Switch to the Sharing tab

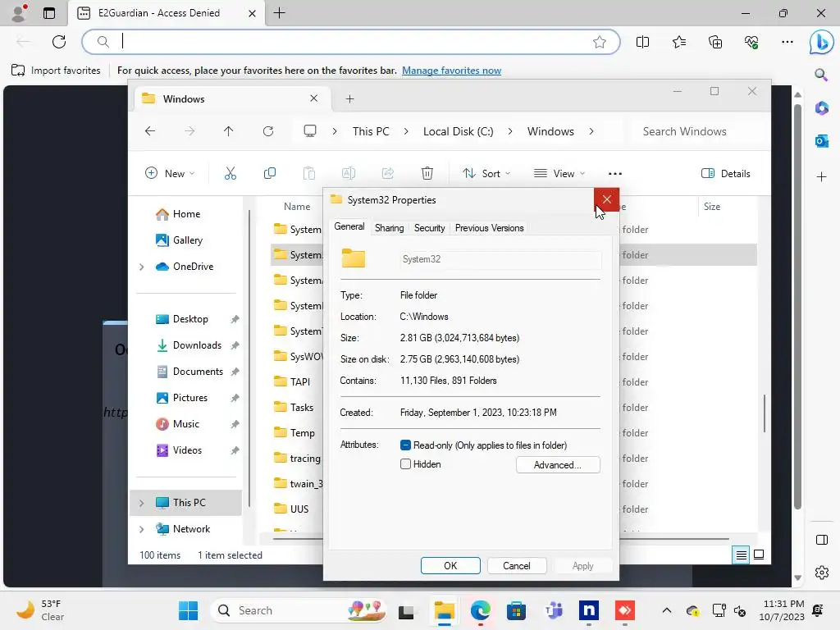point(389,228)
